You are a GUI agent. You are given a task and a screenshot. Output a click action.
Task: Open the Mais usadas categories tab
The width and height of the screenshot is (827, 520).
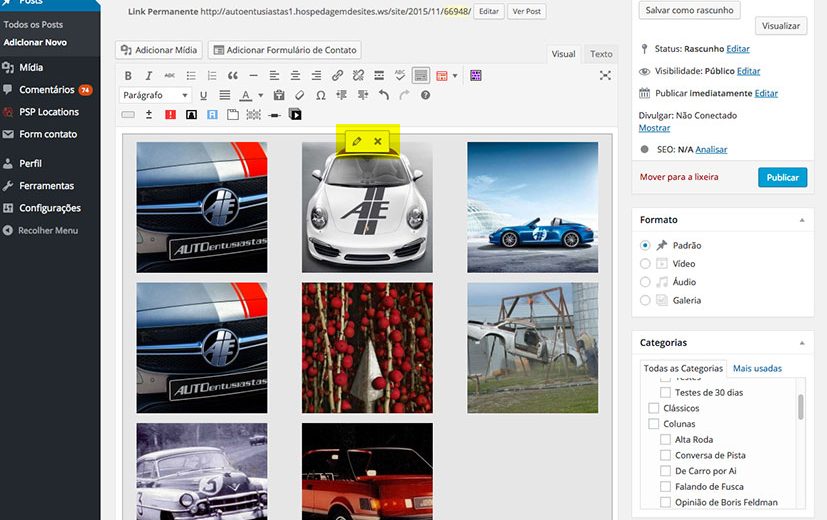[757, 368]
